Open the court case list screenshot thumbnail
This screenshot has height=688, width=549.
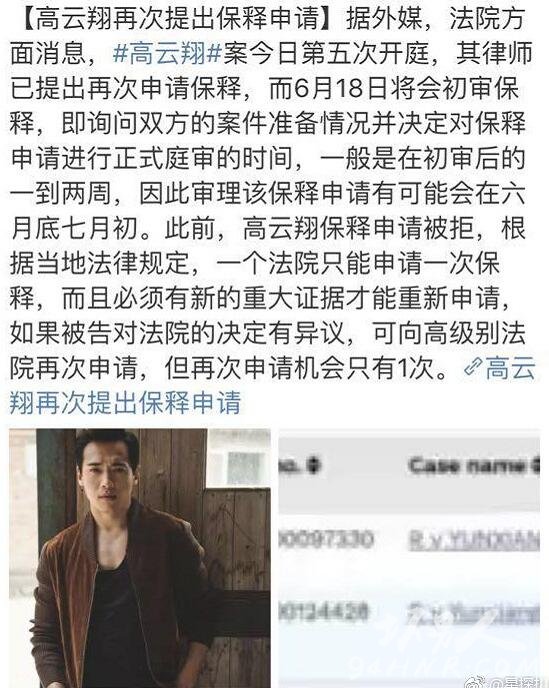pyautogui.click(x=409, y=558)
